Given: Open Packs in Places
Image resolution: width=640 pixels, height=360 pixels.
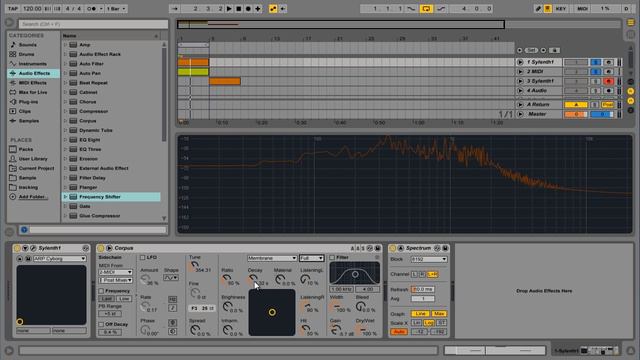Looking at the screenshot, I should (25, 149).
